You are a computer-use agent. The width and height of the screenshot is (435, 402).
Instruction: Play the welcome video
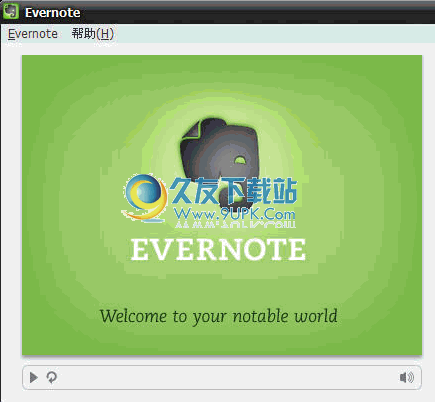(x=34, y=378)
